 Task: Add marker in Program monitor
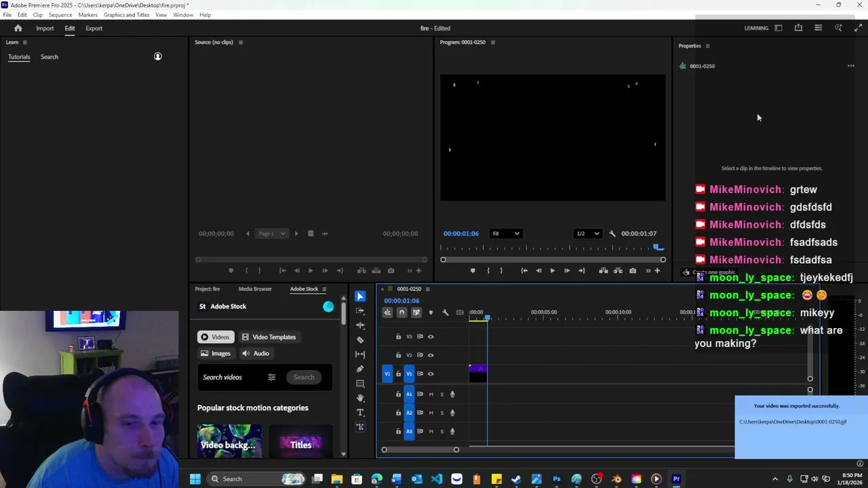pyautogui.click(x=473, y=270)
